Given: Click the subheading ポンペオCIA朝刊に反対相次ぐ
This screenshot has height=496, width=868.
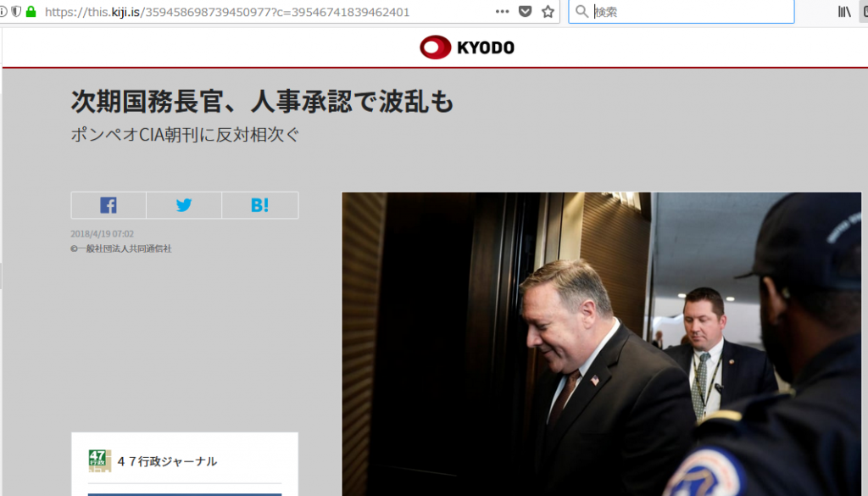Looking at the screenshot, I should click(x=185, y=135).
